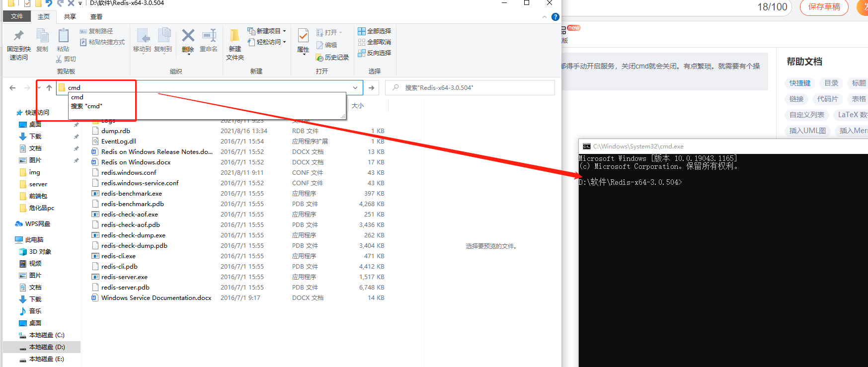Click Paste shortcut in ribbon
The height and width of the screenshot is (367, 868).
click(102, 42)
